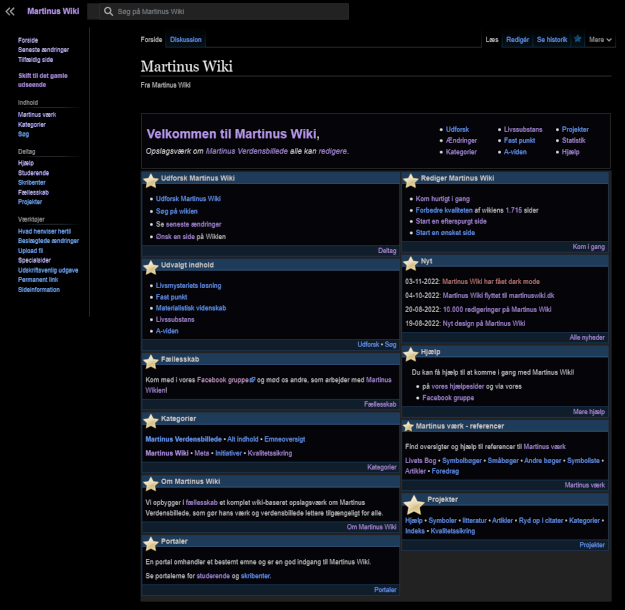Click star icon beside Martinus værk - referencer
The width and height of the screenshot is (625, 610).
[x=408, y=426]
